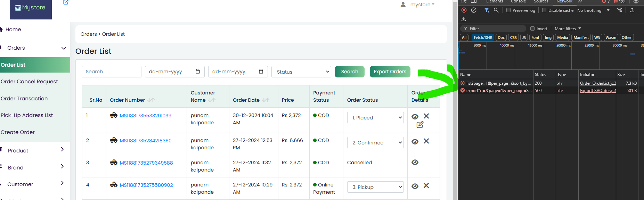Expand the Product sidebar menu
Viewport: 644px width, 200px height.
click(62, 149)
